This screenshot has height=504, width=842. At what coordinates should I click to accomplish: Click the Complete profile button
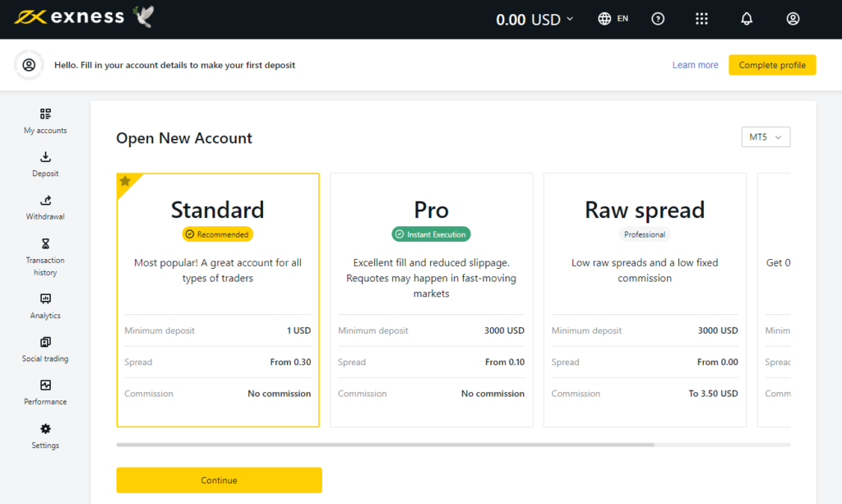(772, 65)
